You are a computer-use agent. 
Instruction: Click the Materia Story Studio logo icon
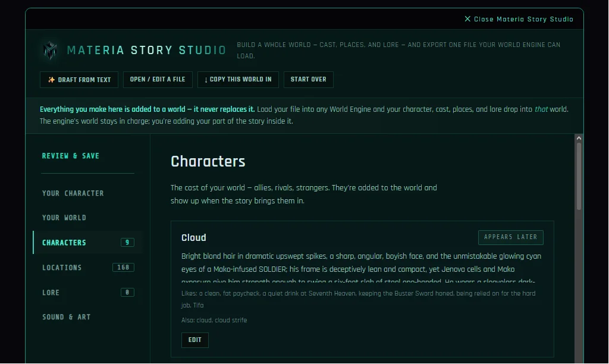point(50,50)
